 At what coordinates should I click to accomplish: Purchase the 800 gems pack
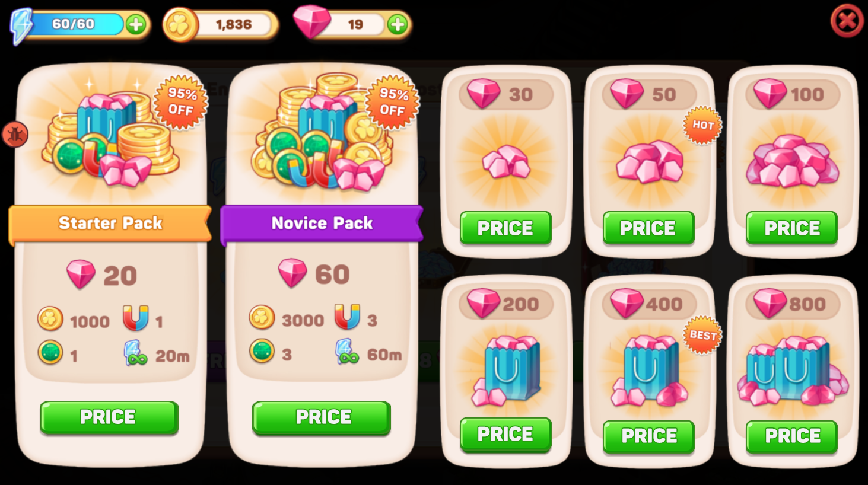point(791,436)
